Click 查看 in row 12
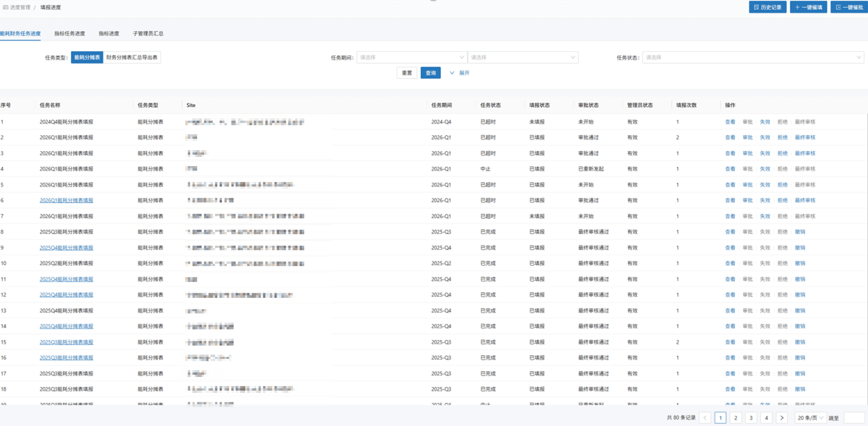The image size is (868, 426). point(730,295)
